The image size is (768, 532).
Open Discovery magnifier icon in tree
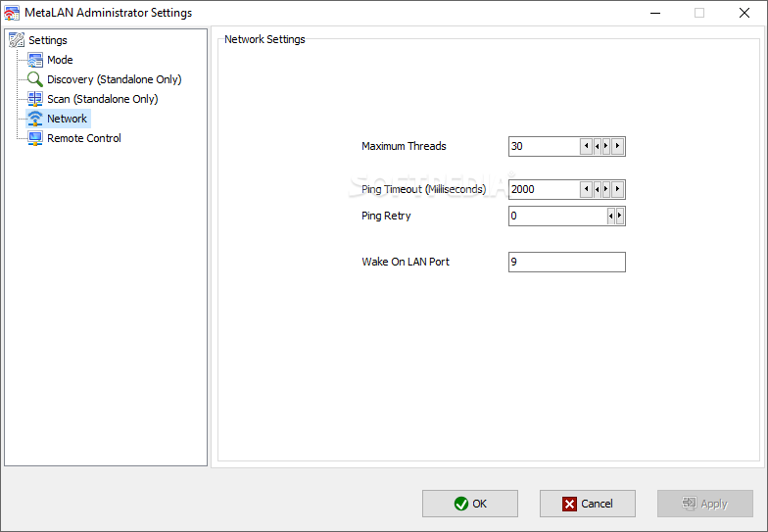tap(35, 79)
